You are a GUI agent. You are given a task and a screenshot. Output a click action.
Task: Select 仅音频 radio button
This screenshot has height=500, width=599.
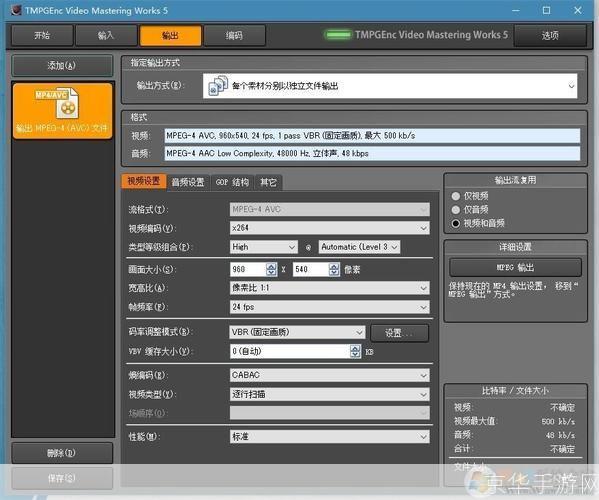455,209
